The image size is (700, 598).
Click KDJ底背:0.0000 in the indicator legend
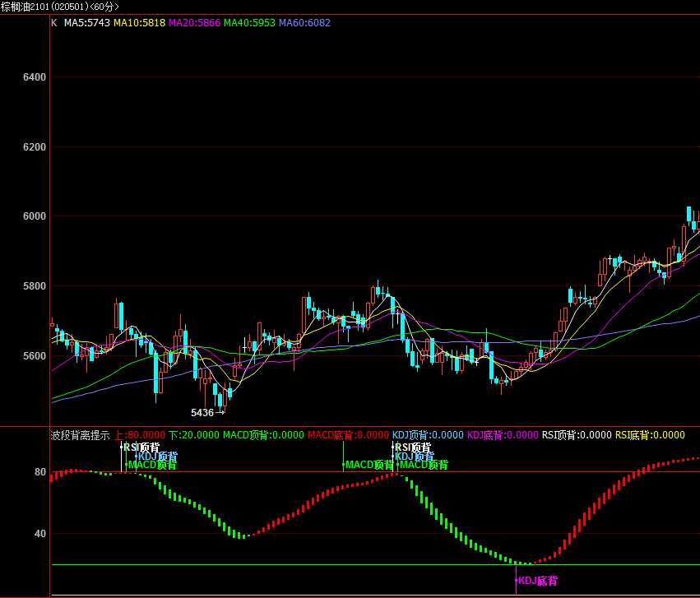(503, 435)
